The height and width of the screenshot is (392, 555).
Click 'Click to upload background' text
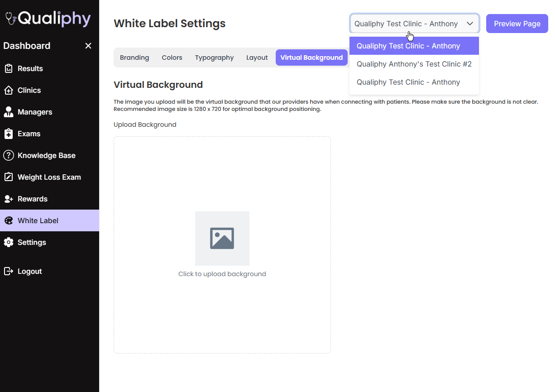click(222, 274)
